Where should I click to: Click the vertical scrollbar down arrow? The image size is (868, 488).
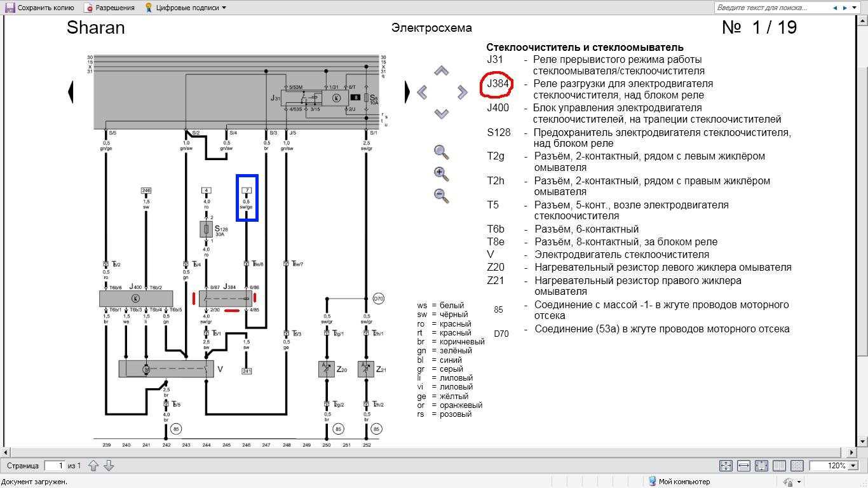(863, 442)
